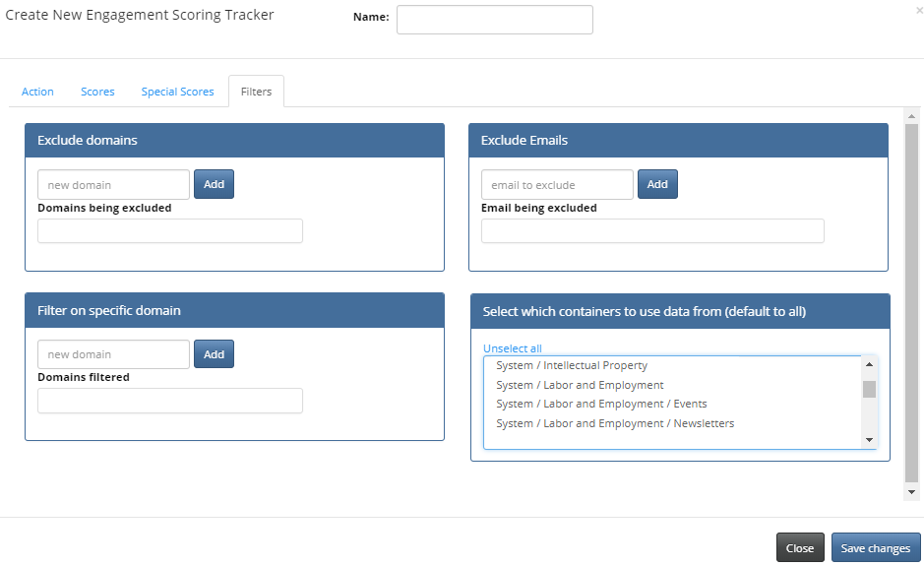Image resolution: width=924 pixels, height=566 pixels.
Task: Switch to the Scores tab
Action: (x=97, y=92)
